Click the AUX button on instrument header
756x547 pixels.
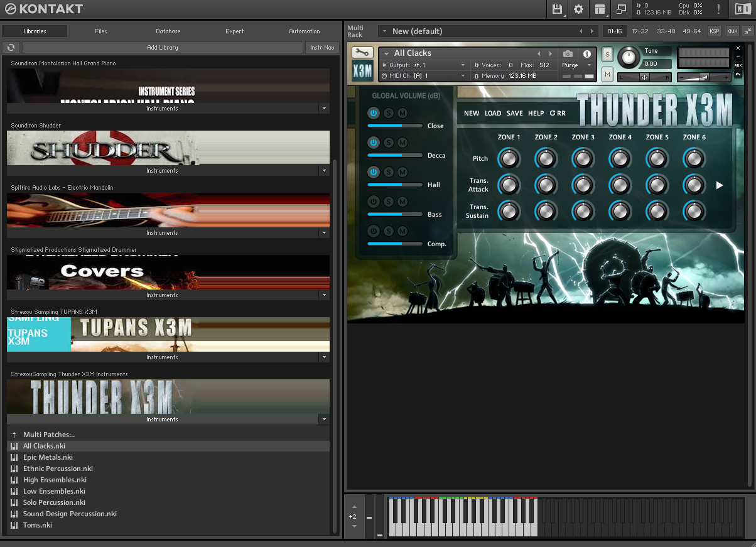point(738,65)
